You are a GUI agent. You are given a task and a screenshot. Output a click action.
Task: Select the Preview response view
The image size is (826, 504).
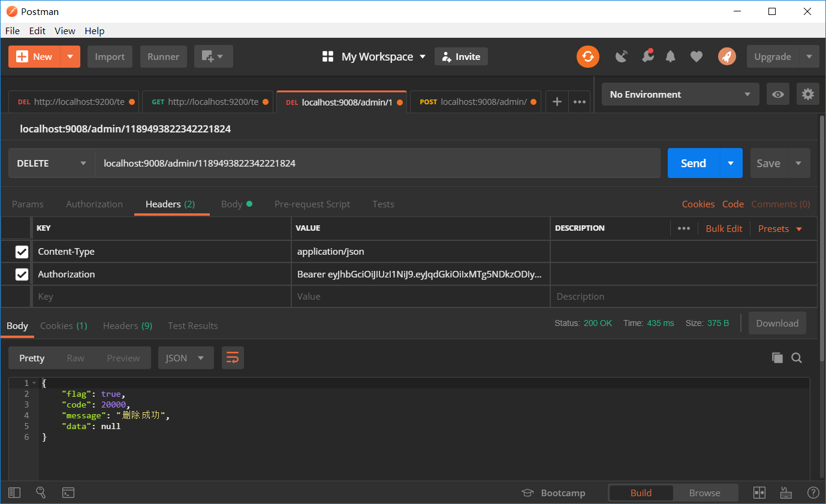coord(123,358)
